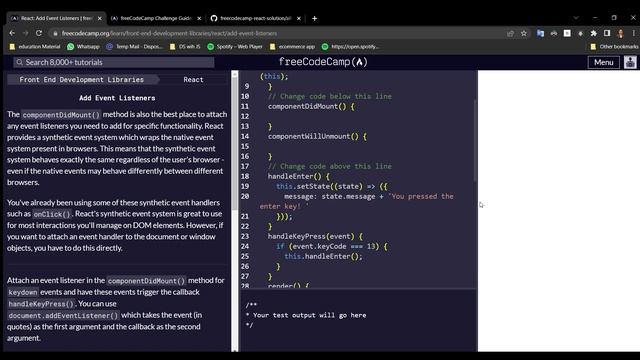This screenshot has height=360, width=640.
Task: Close the React Add Event Listeners tab
Action: [99, 18]
